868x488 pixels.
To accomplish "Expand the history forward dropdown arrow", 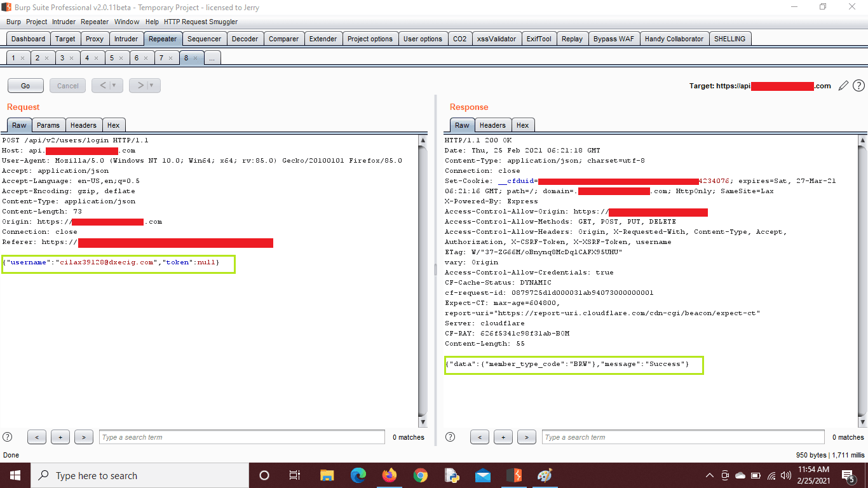I will pos(152,86).
